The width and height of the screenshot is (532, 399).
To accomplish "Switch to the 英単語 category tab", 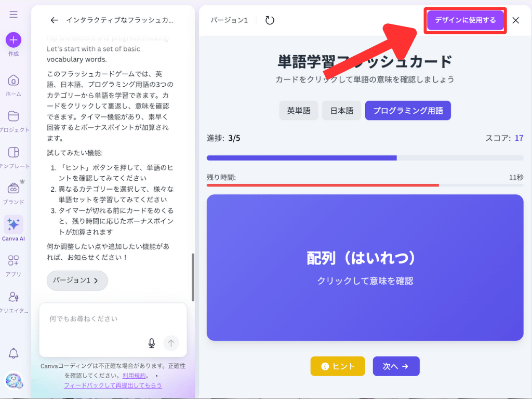I will 299,111.
